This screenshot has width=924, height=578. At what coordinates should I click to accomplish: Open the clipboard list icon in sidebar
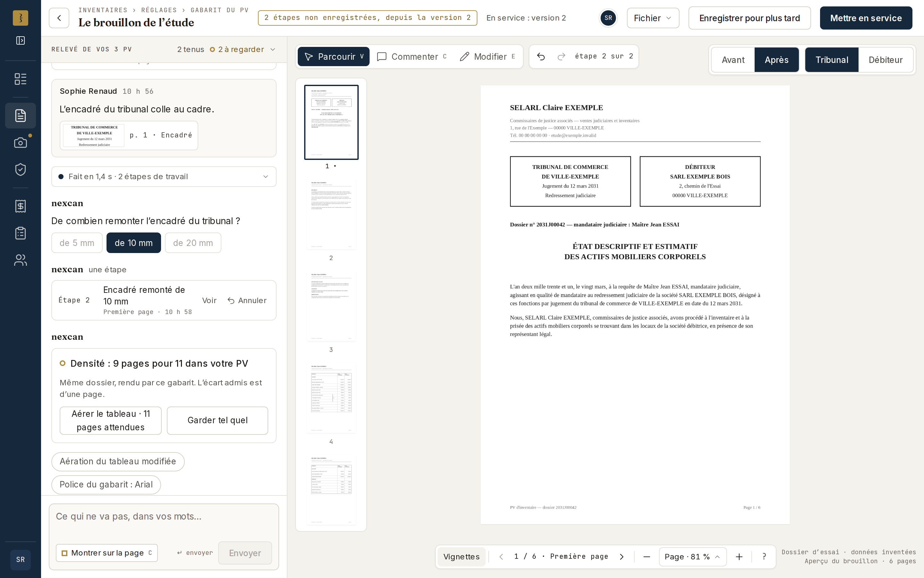coord(21,233)
